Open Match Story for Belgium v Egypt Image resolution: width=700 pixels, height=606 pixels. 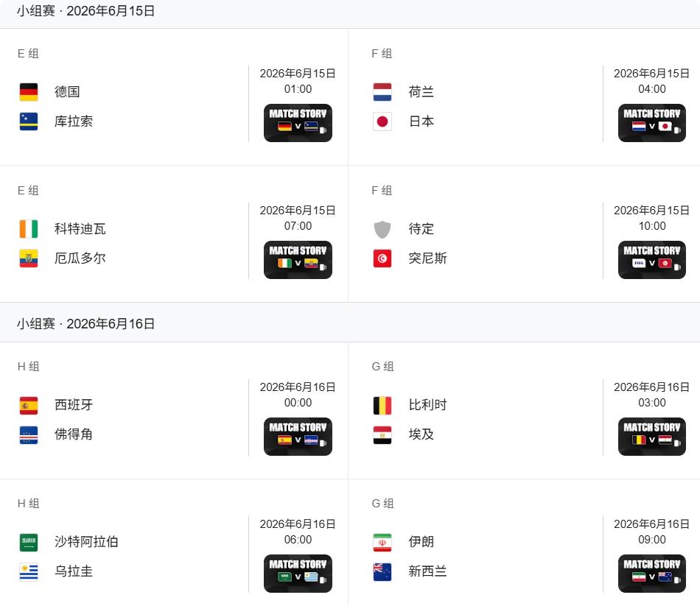(651, 436)
